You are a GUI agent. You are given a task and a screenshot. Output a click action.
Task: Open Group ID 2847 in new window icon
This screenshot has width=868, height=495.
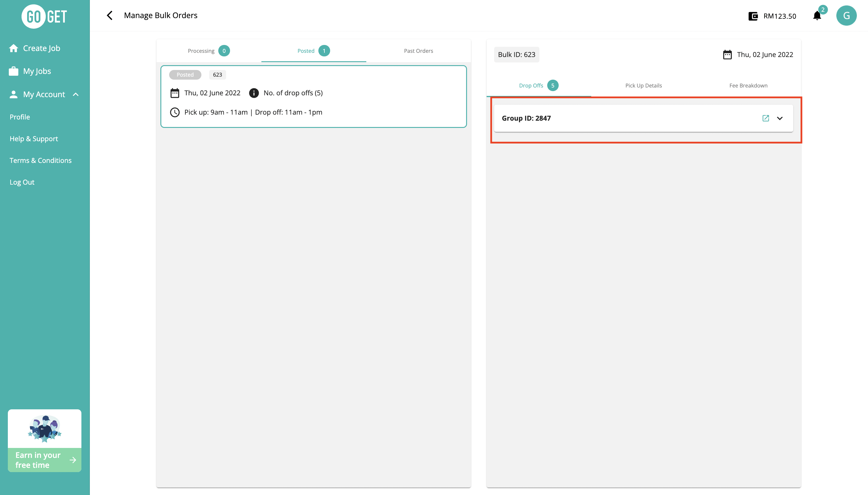click(765, 118)
